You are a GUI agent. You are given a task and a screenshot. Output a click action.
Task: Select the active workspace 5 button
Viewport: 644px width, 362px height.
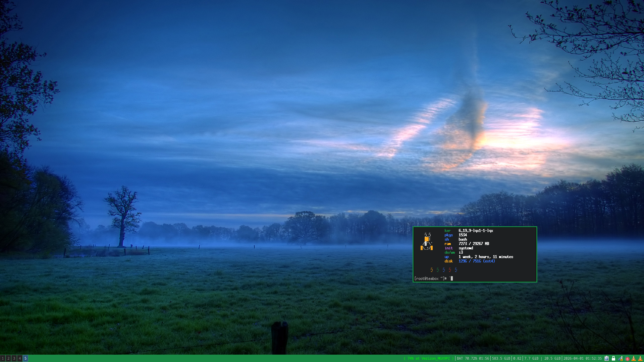25,358
